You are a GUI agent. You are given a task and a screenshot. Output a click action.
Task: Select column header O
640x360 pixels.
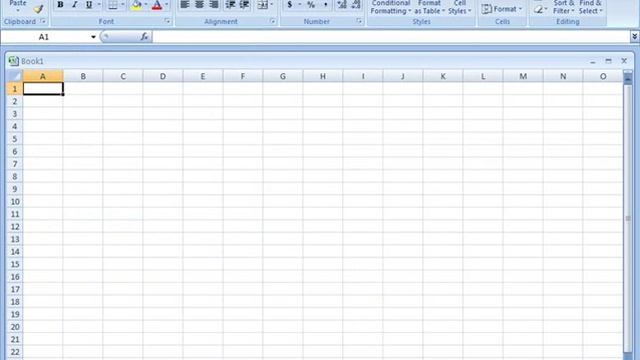[x=603, y=76]
